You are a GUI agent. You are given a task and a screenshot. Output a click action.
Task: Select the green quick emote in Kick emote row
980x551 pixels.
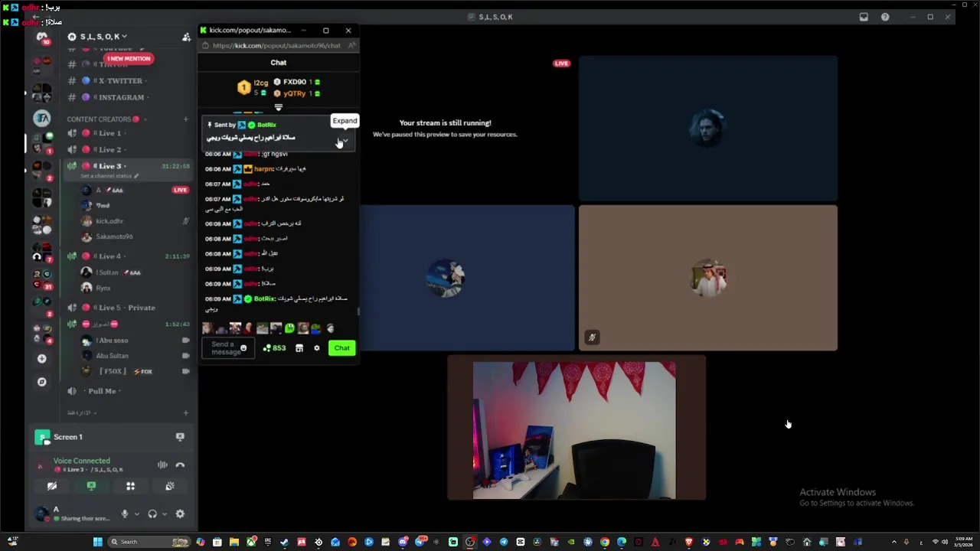tap(289, 328)
